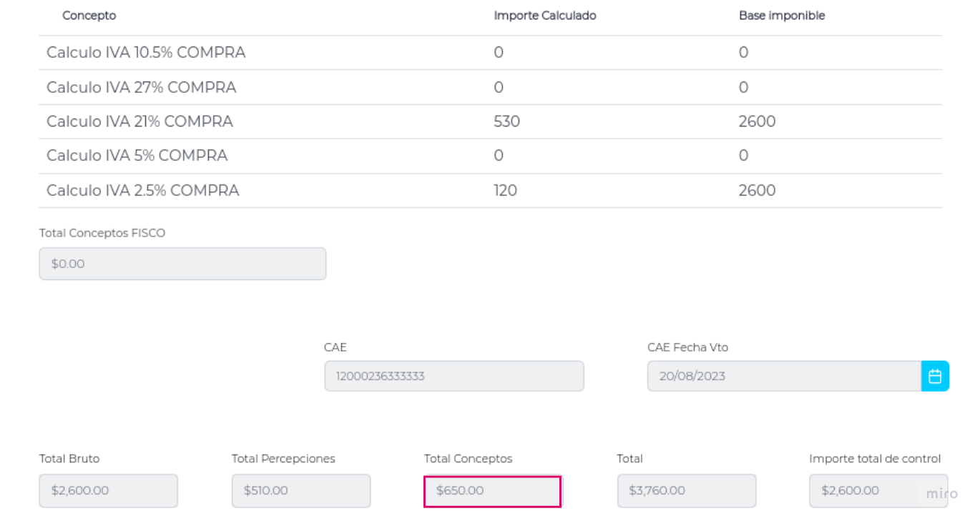Click the Total Bruto amount field

(x=108, y=491)
